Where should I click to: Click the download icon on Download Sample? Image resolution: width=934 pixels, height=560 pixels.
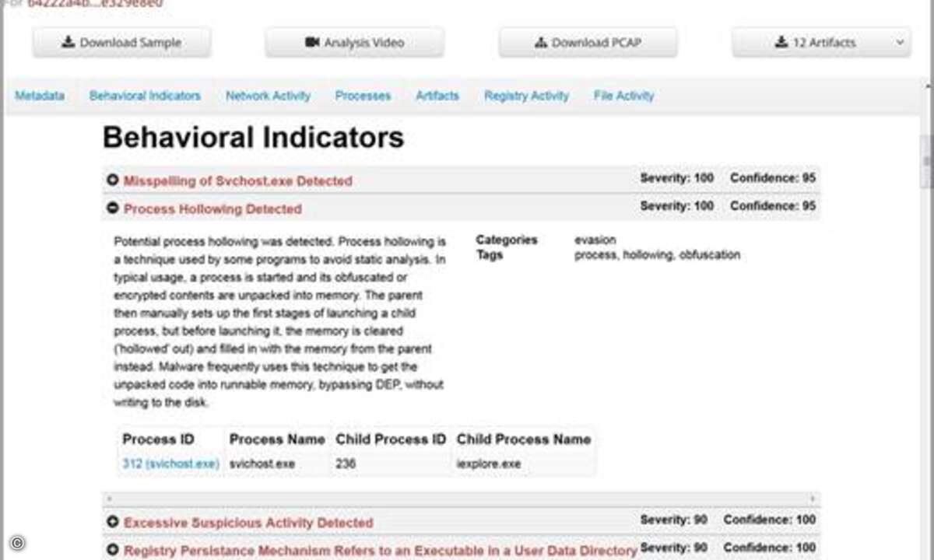pos(68,43)
